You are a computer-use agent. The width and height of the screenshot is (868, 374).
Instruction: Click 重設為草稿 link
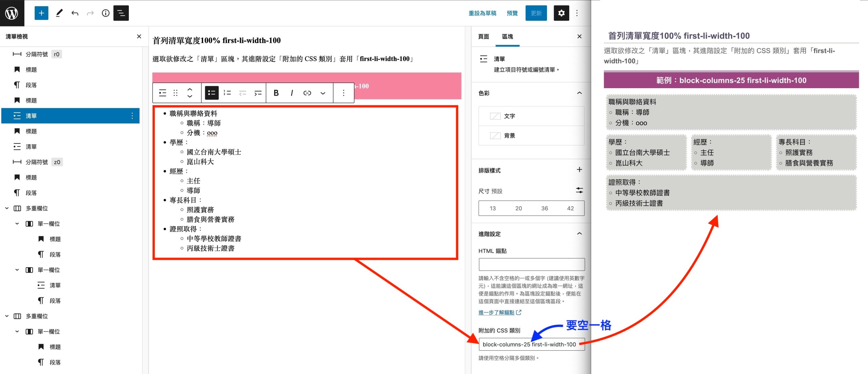(482, 13)
